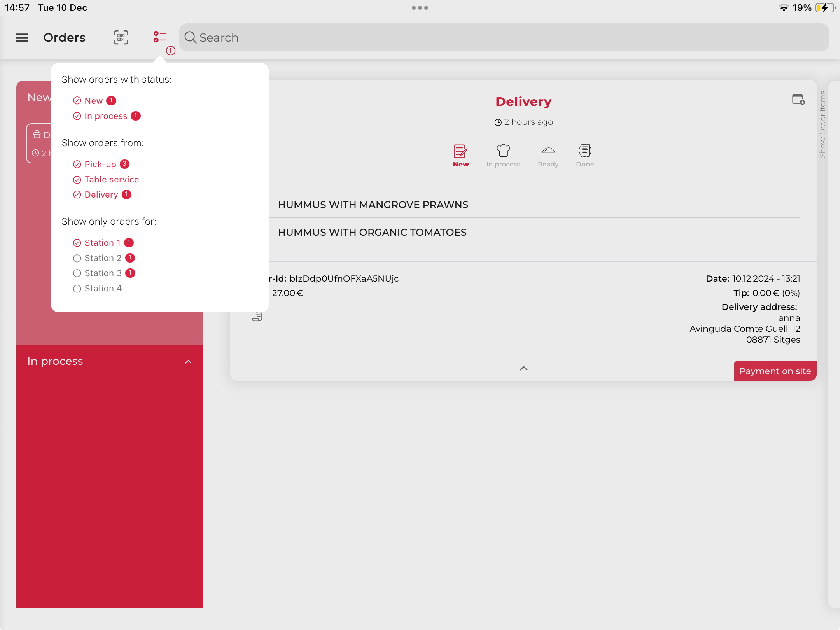Click the add-window icon on the Delivery card
Viewport: 840px width, 630px height.
[798, 100]
